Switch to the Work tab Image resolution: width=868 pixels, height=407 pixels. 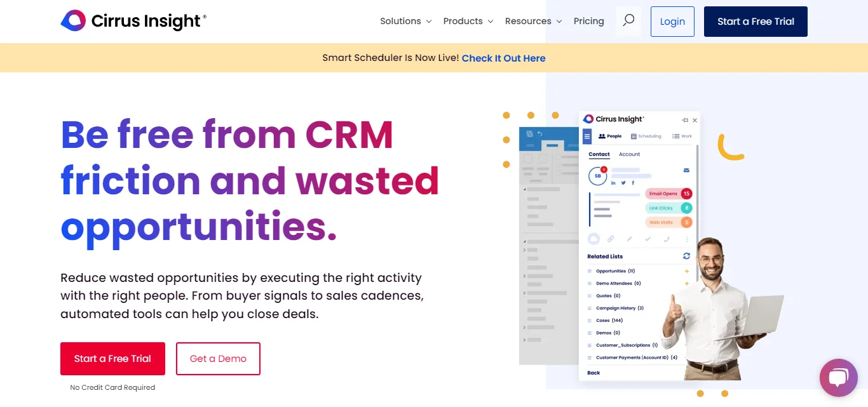point(682,136)
